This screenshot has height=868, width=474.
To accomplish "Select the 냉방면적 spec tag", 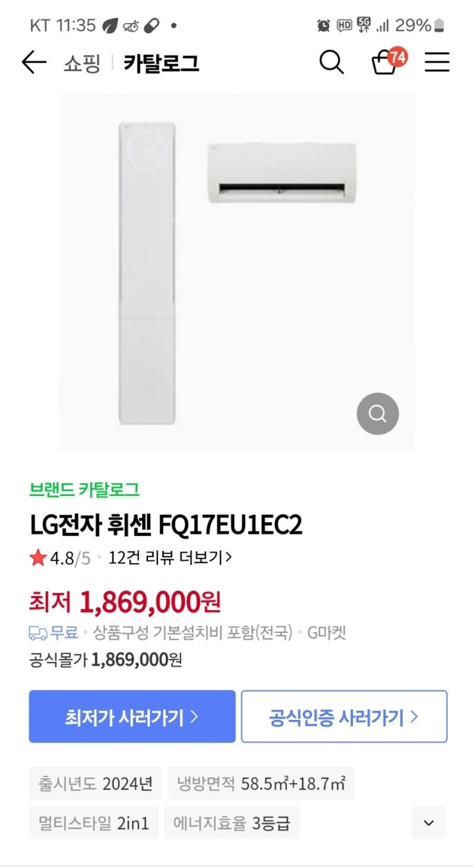I will point(261,783).
